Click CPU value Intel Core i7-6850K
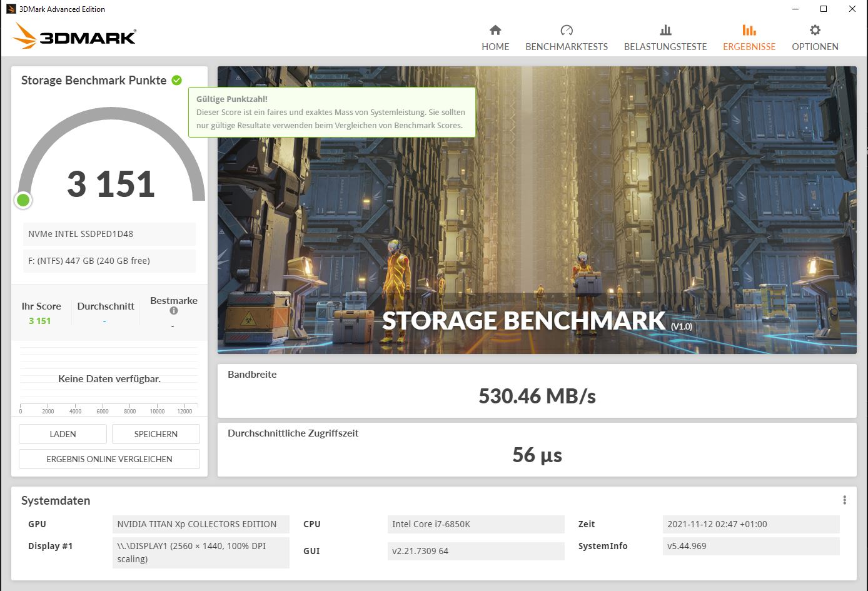Screen dimensions: 868x591 (476, 524)
